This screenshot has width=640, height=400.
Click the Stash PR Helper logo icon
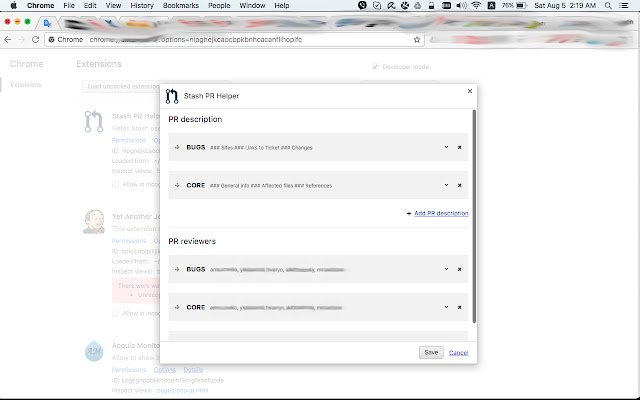[x=172, y=96]
